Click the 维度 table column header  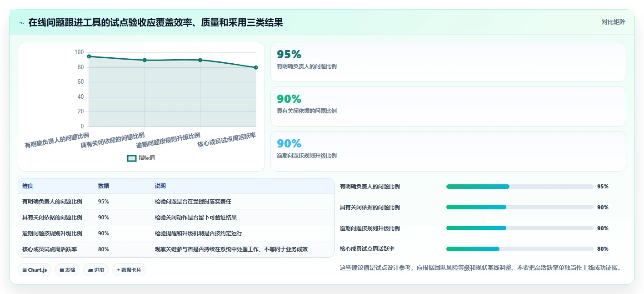point(28,186)
